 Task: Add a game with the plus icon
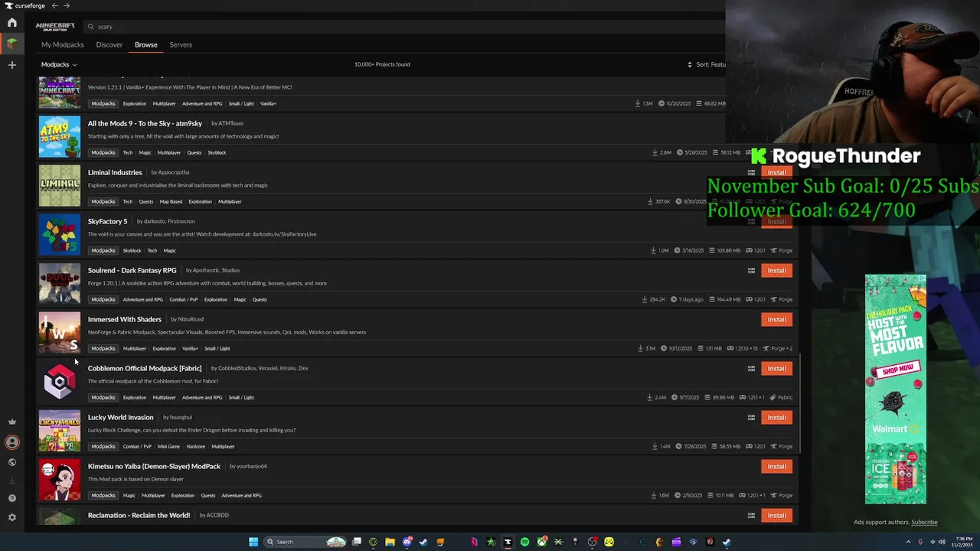point(12,65)
